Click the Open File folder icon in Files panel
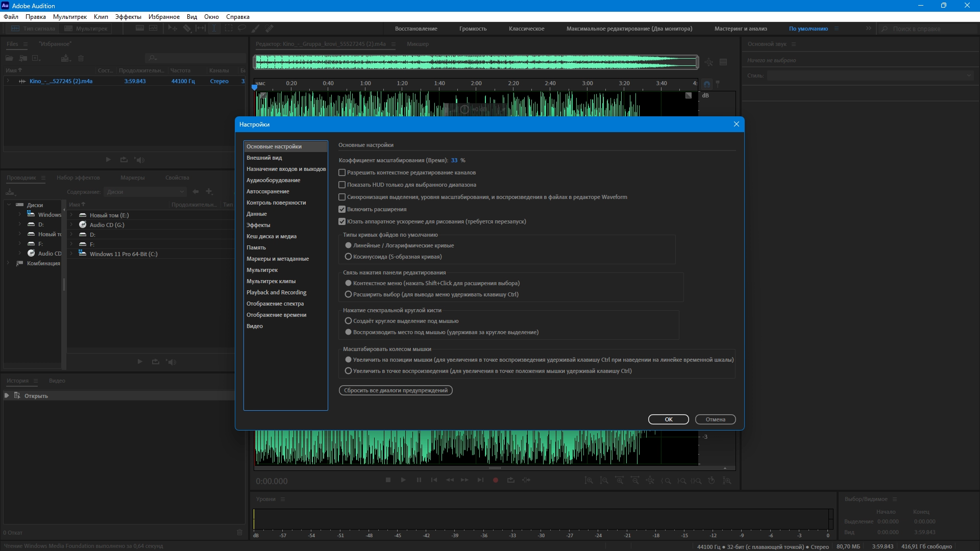 click(x=9, y=58)
